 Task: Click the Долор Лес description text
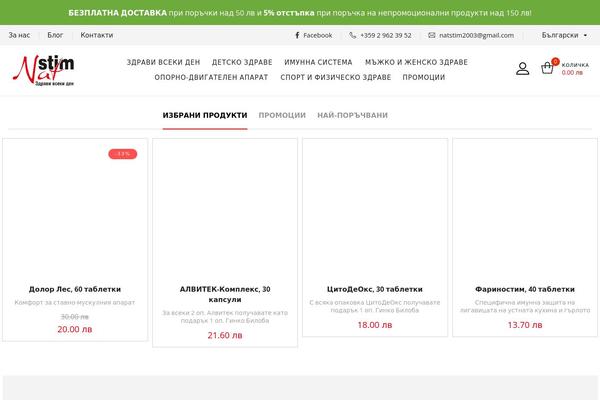pos(75,302)
